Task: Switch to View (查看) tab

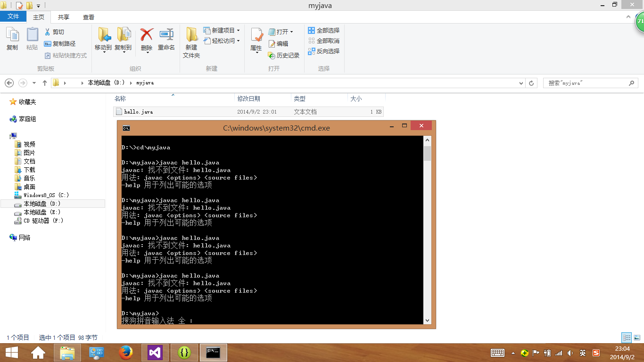Action: 89,17
